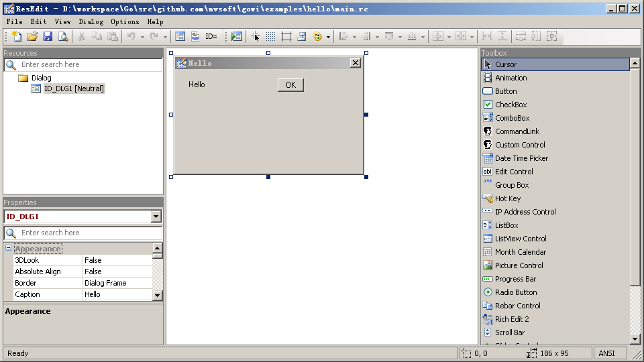Choose the Rich Edit 2 tool
644x362 pixels.
[x=555, y=319]
